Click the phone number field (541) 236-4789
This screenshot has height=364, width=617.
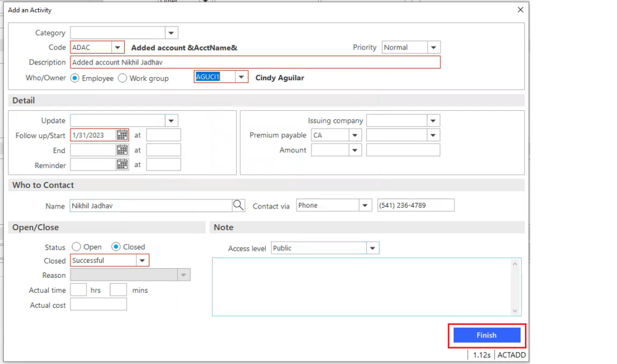pos(416,205)
